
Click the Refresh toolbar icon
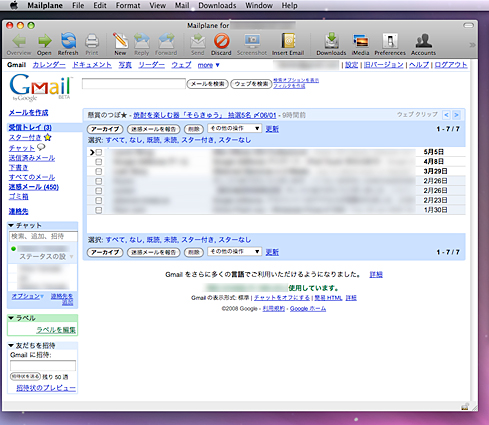68,41
